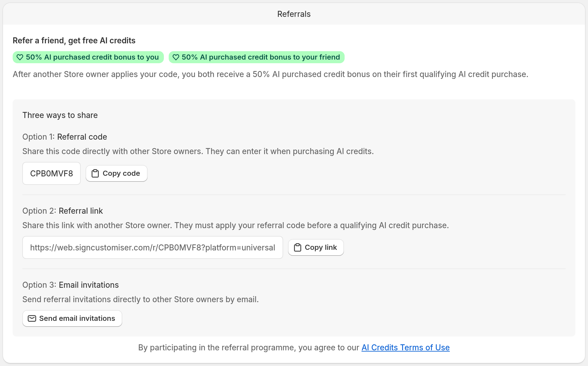Click the '50% AI purchased credit bonus to your friend' badge

(x=257, y=57)
